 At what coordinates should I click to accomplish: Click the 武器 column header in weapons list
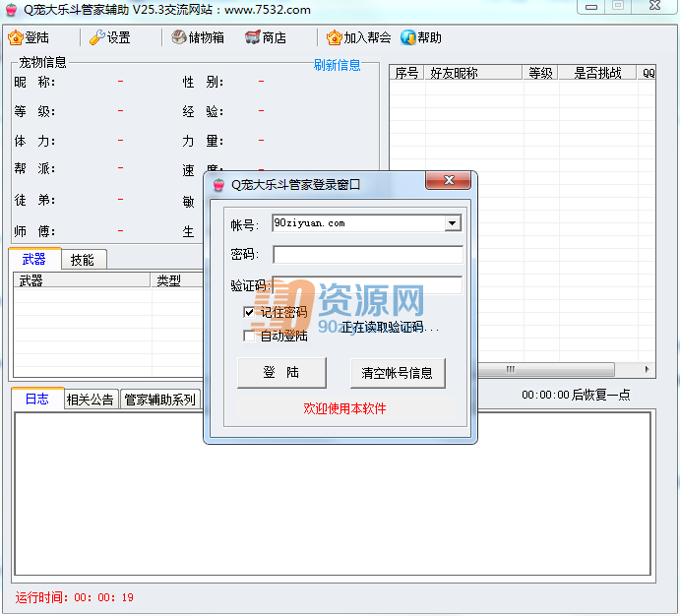pyautogui.click(x=82, y=280)
